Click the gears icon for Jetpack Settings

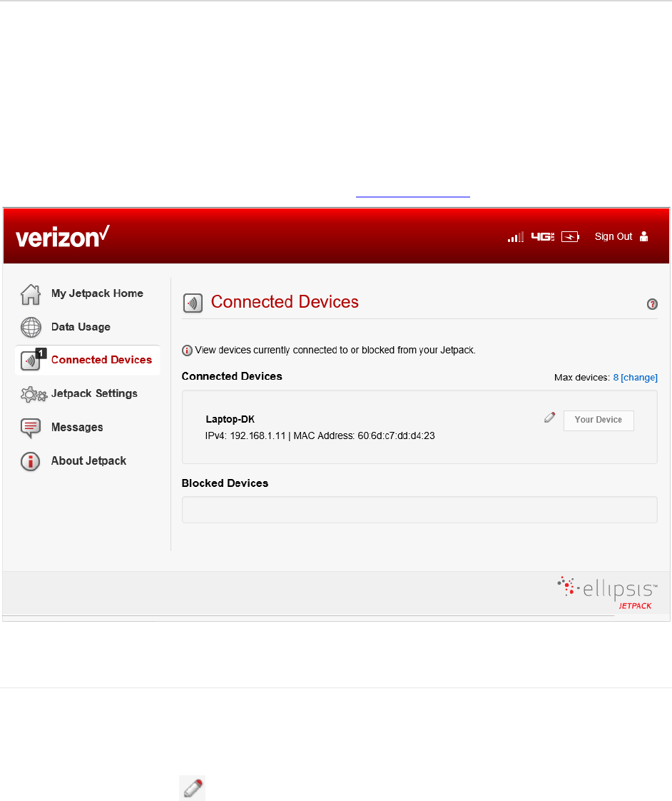click(x=34, y=394)
